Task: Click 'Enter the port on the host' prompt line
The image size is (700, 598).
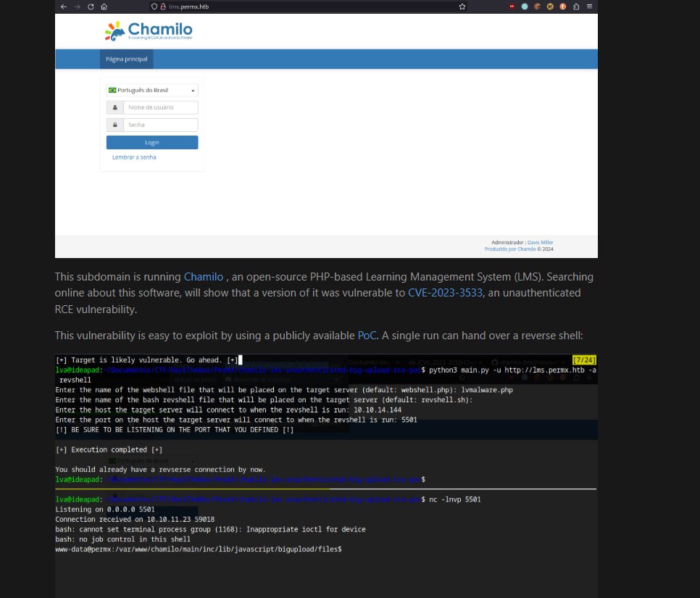Action: [x=236, y=420]
